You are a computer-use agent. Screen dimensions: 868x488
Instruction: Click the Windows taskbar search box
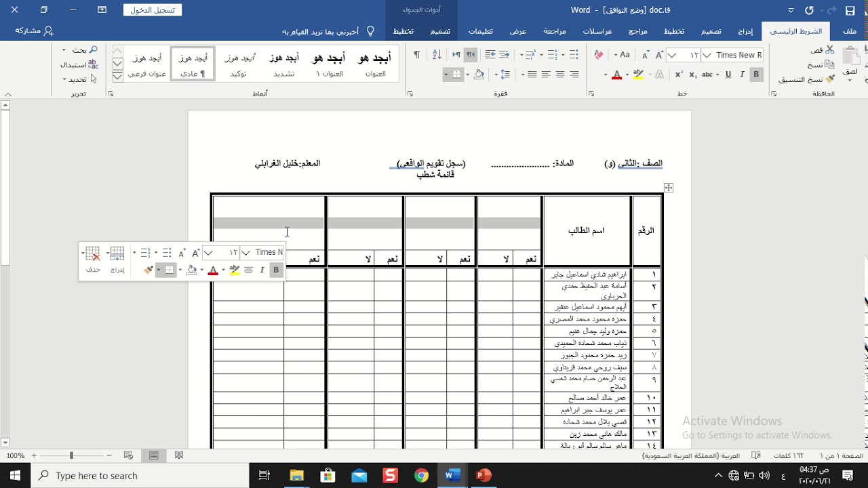point(140,476)
